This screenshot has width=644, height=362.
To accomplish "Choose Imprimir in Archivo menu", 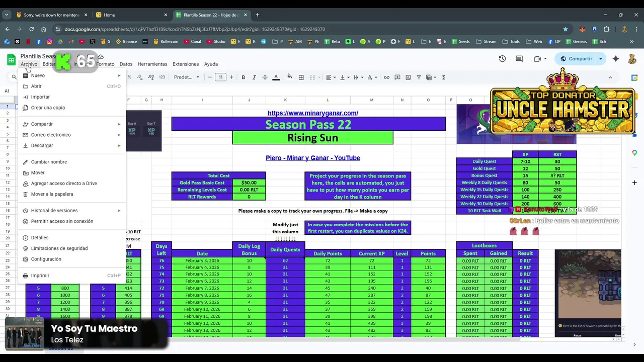I will pyautogui.click(x=72, y=276).
